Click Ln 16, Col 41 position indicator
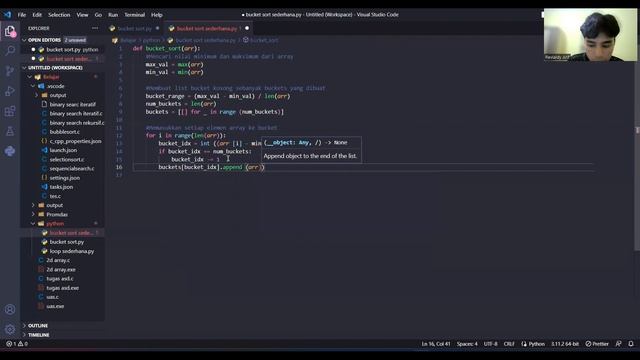This screenshot has width=640, height=360. (x=436, y=344)
